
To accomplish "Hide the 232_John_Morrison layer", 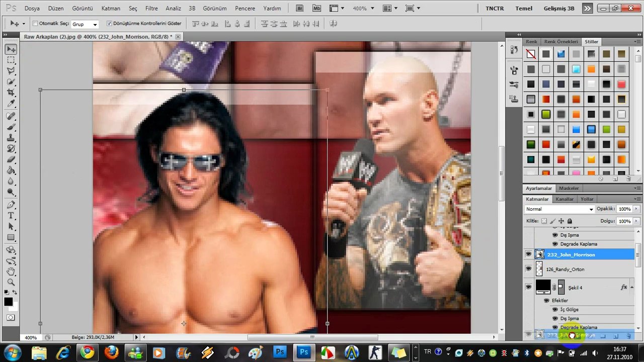I will tap(528, 255).
